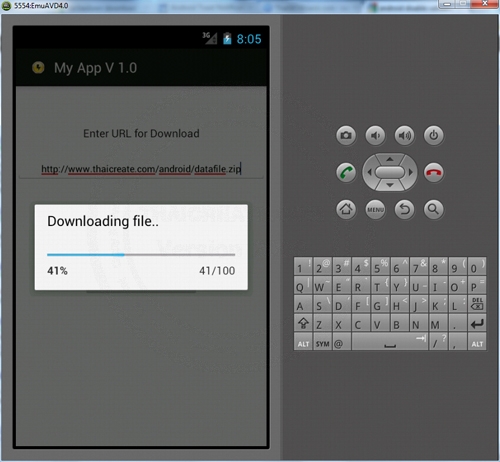This screenshot has width=500, height=462.
Task: Click the Q key
Action: 303,285
